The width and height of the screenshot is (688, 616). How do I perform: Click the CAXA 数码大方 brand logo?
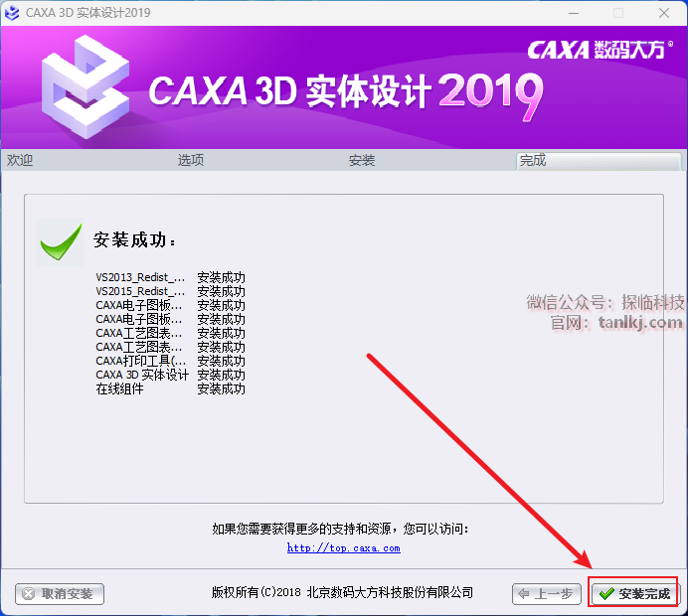click(x=600, y=50)
